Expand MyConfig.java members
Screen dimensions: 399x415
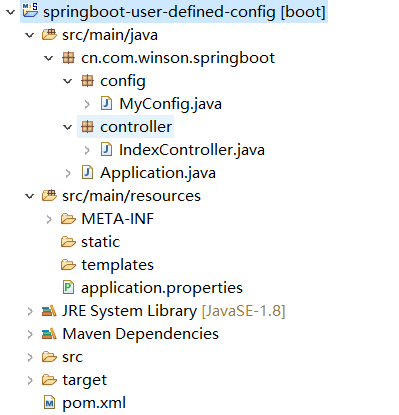87,104
